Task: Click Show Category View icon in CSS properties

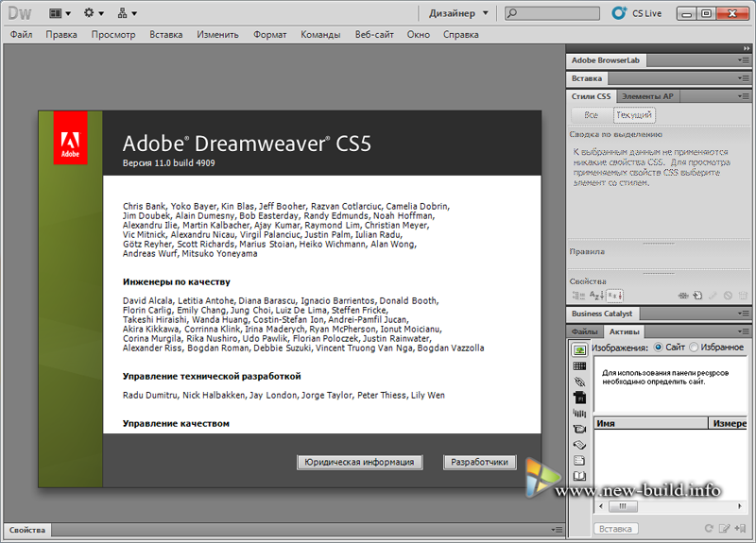Action: pyautogui.click(x=578, y=296)
